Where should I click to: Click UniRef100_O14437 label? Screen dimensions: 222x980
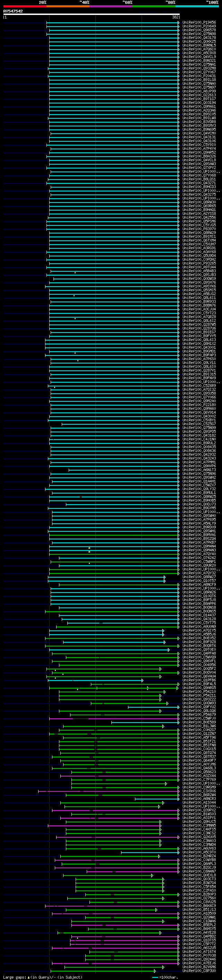pyautogui.click(x=199, y=615)
